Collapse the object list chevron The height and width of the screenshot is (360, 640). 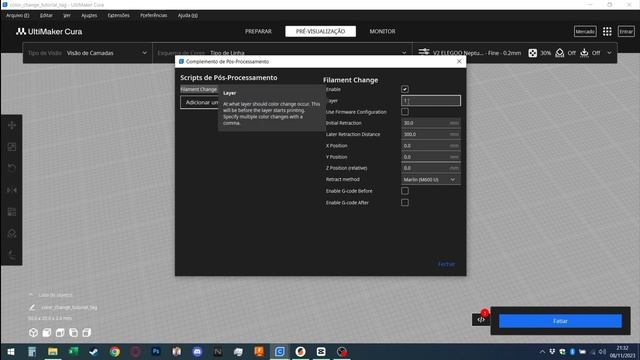tap(31, 294)
